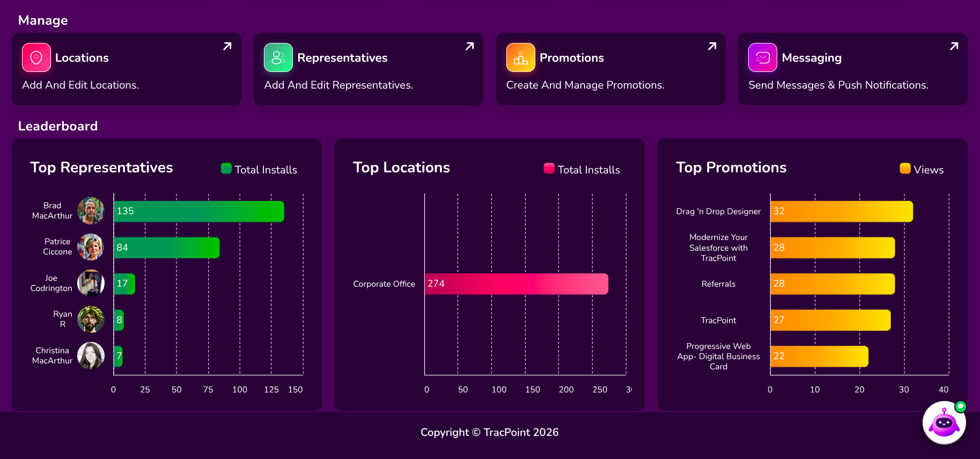Click 'Modernize Your Salesforce with TracPoint' label
The image size is (980, 459).
tap(718, 247)
